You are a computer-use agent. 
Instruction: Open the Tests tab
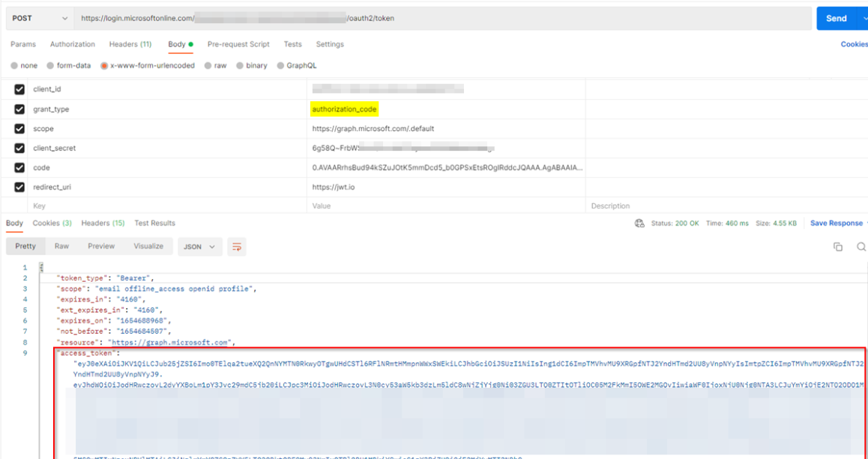coord(293,44)
